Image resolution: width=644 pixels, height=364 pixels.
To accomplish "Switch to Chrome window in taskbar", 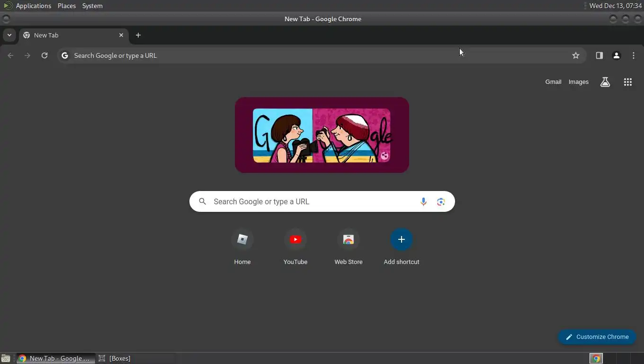I will click(x=56, y=358).
